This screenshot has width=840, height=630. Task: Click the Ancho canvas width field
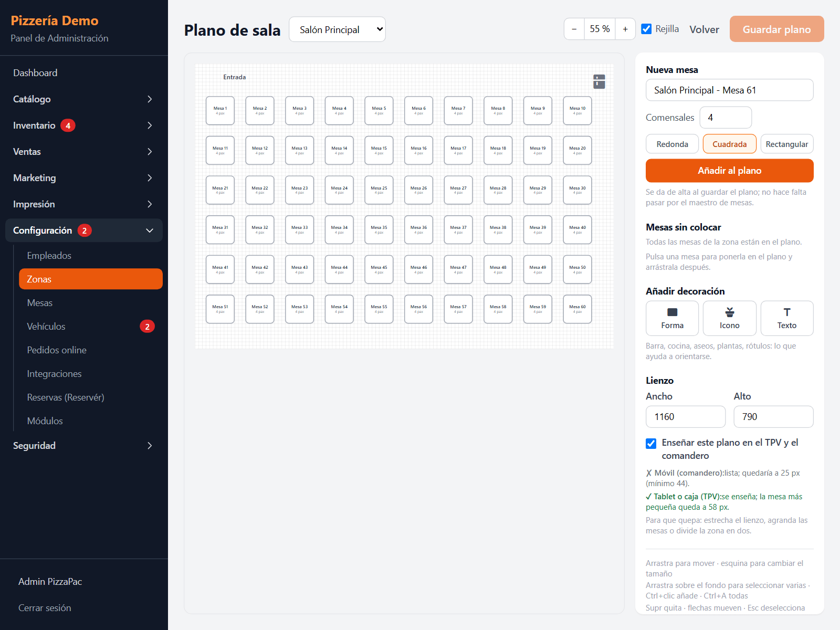click(x=686, y=417)
